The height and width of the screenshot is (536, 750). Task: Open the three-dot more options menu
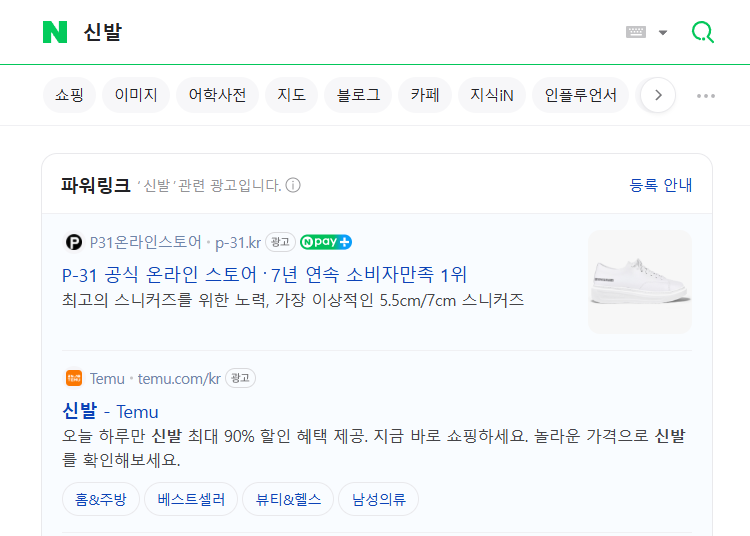[x=706, y=96]
